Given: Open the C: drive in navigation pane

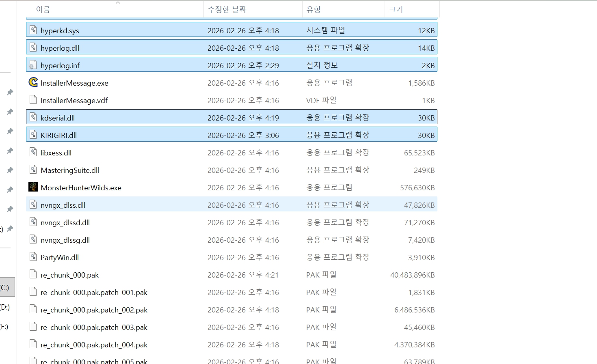Looking at the screenshot, I should (5, 287).
